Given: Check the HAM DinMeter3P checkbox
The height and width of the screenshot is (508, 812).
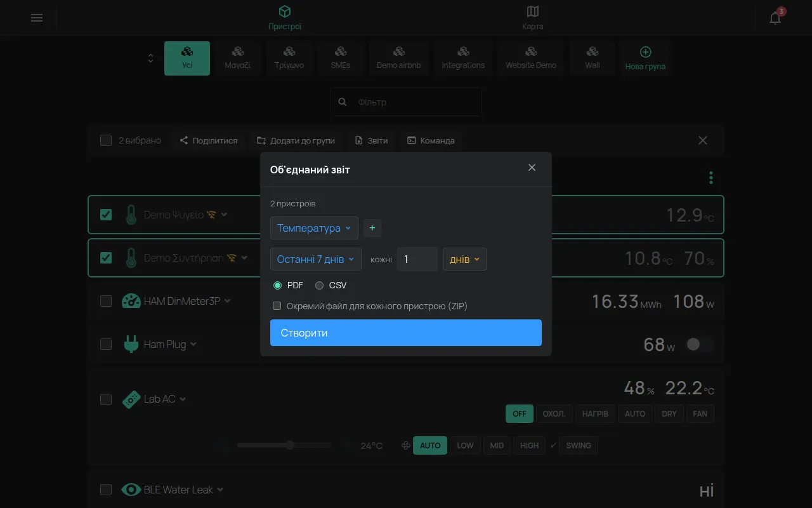Looking at the screenshot, I should coord(106,301).
